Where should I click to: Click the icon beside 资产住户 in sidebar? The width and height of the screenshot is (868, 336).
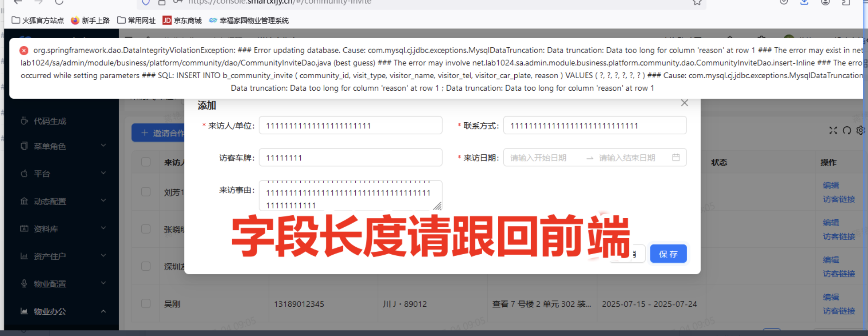24,256
